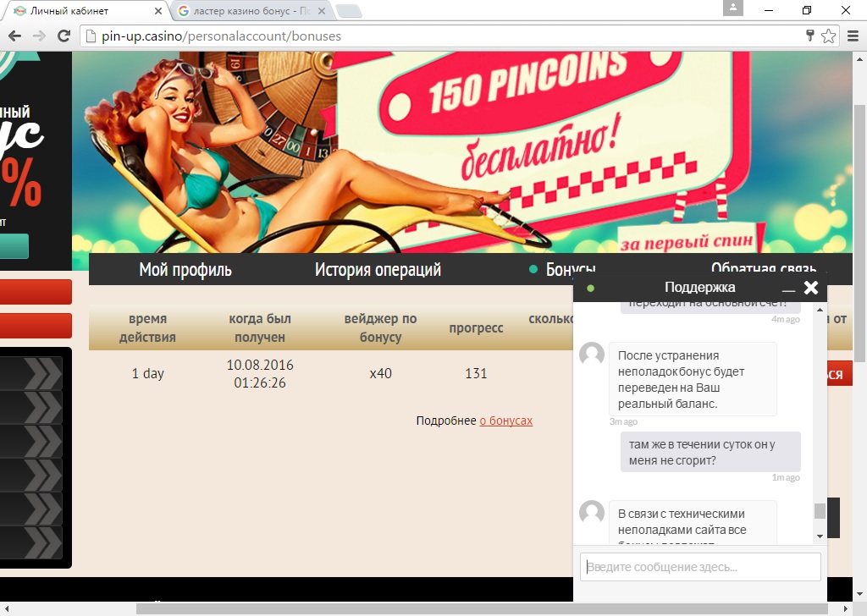The width and height of the screenshot is (867, 616).
Task: Open 'Мой профиль' section
Action: 185,270
